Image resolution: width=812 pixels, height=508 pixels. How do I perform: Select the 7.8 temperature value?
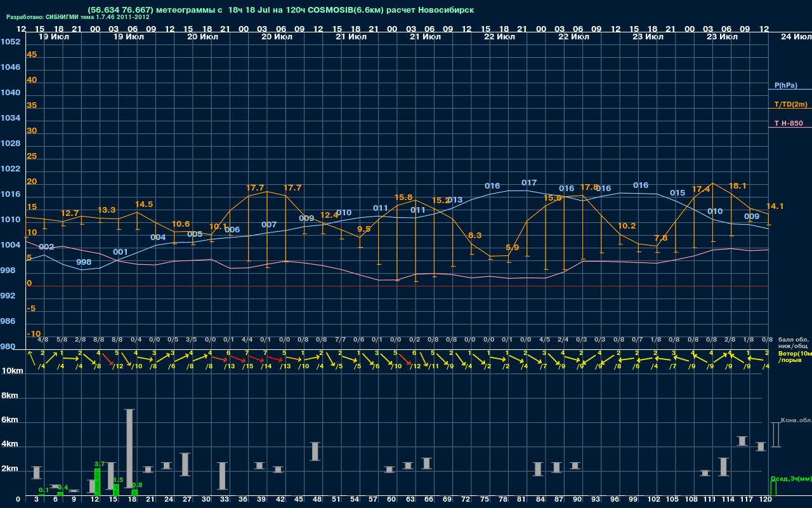[x=660, y=238]
